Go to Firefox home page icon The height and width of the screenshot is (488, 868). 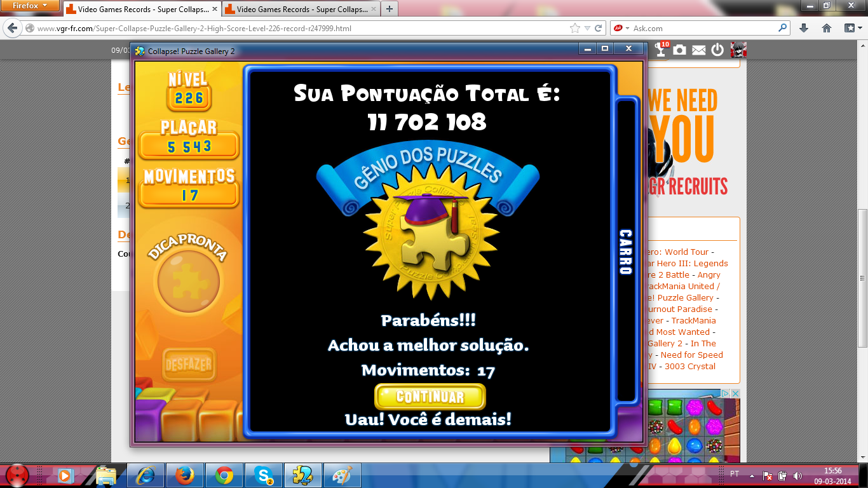click(827, 28)
